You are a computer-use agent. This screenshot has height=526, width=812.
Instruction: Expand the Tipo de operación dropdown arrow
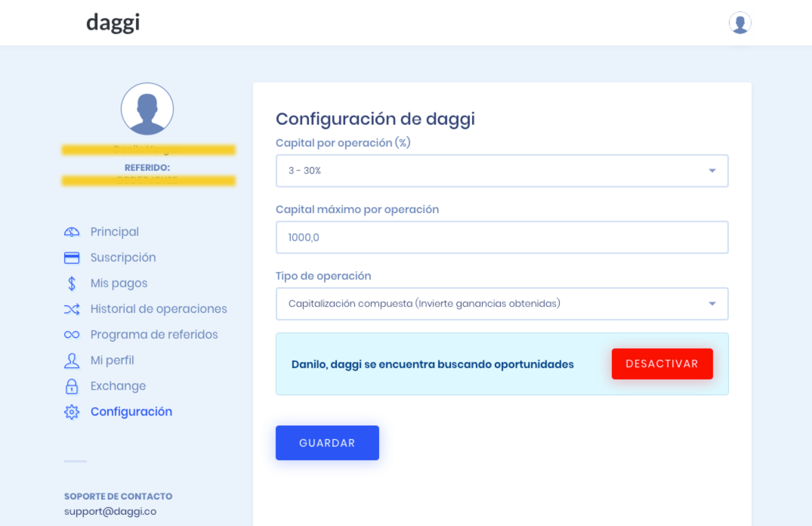coord(712,303)
